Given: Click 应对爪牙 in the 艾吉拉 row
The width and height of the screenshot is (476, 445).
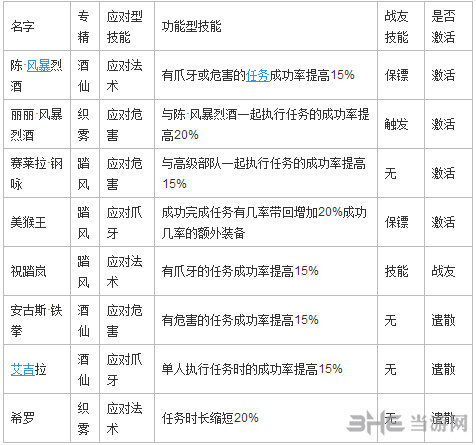Looking at the screenshot, I should pos(125,369).
